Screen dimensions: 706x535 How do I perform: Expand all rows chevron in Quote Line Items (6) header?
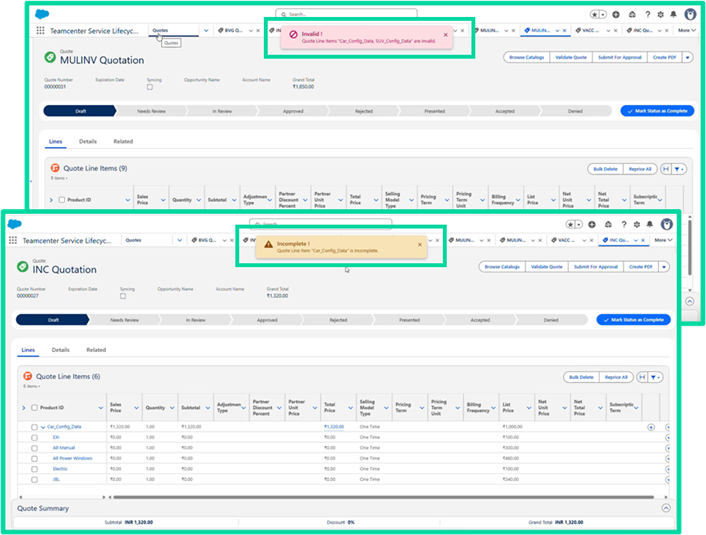click(24, 408)
